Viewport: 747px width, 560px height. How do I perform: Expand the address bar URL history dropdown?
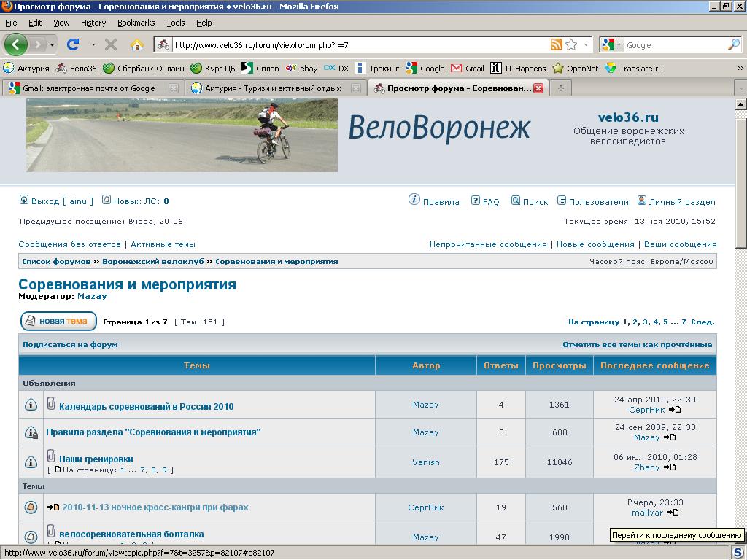(586, 45)
